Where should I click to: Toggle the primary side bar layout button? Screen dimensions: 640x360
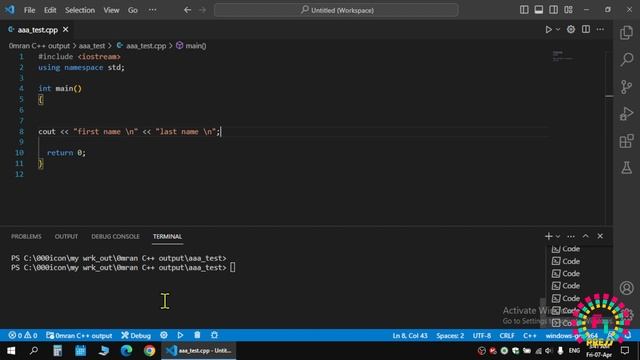(524, 10)
